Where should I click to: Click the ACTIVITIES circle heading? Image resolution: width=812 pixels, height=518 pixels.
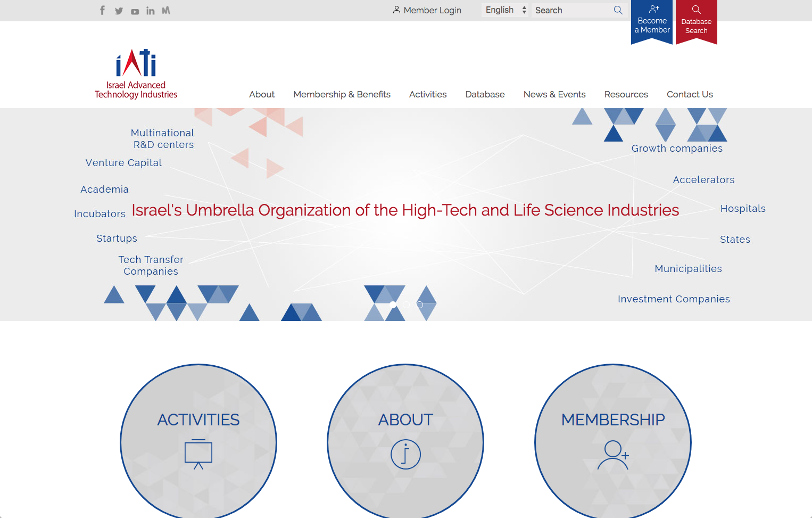click(x=198, y=420)
